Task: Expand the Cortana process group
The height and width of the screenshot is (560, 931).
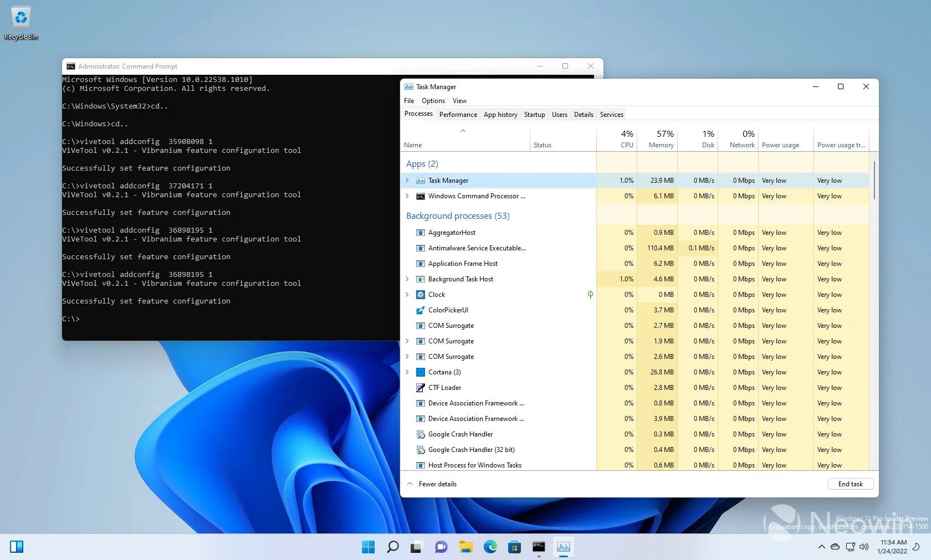Action: point(407,372)
